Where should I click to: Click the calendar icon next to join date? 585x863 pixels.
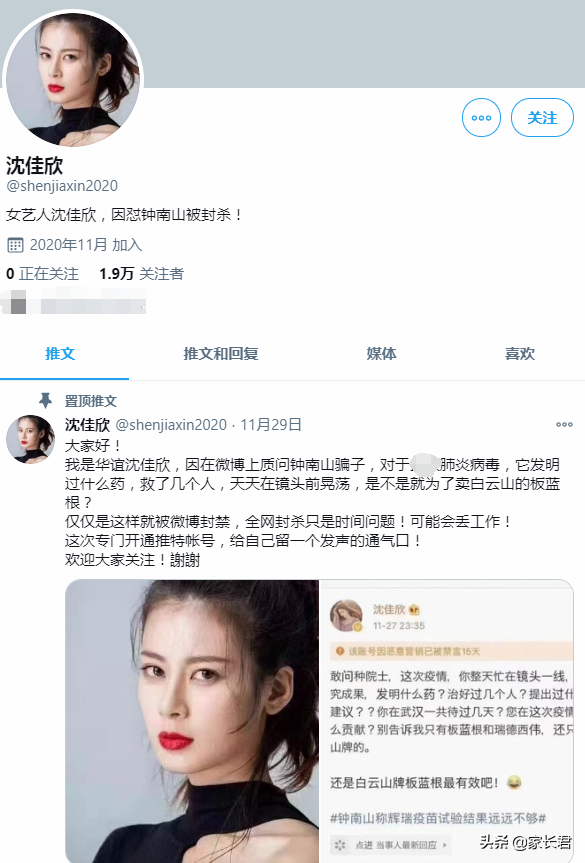point(15,245)
